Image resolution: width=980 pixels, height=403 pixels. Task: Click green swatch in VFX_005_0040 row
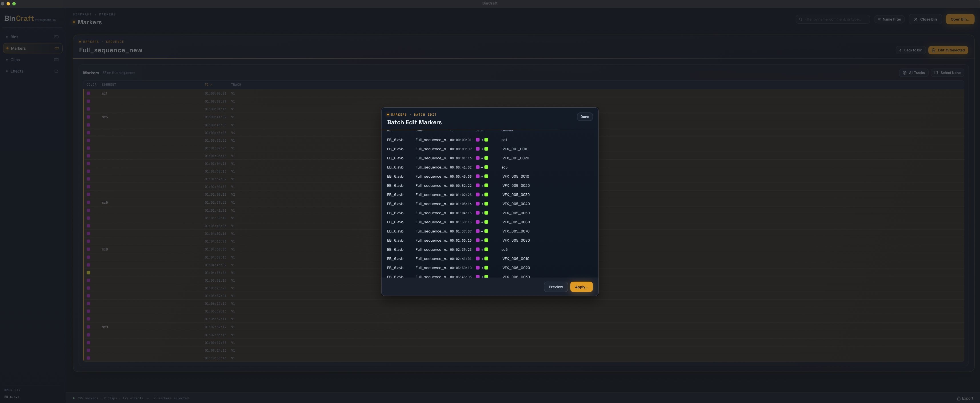(x=486, y=204)
